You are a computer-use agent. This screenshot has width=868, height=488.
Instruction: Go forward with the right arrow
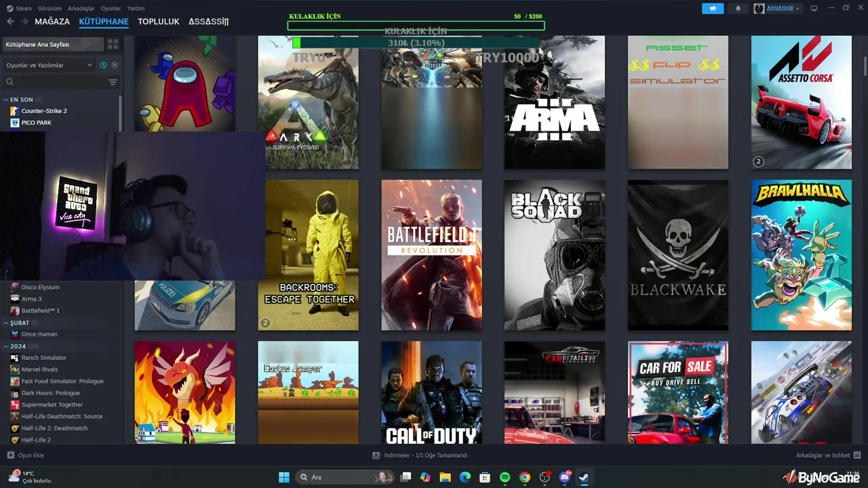pyautogui.click(x=24, y=22)
